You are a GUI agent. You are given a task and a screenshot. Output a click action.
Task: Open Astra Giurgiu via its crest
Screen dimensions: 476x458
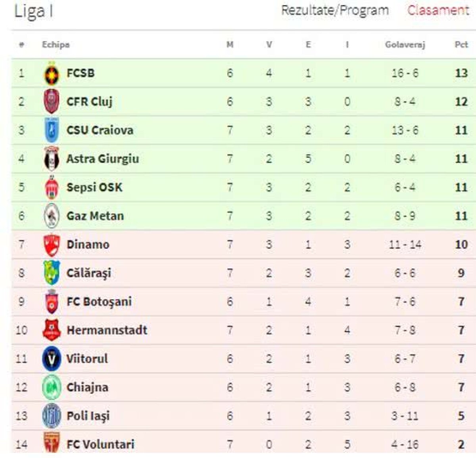tap(51, 158)
